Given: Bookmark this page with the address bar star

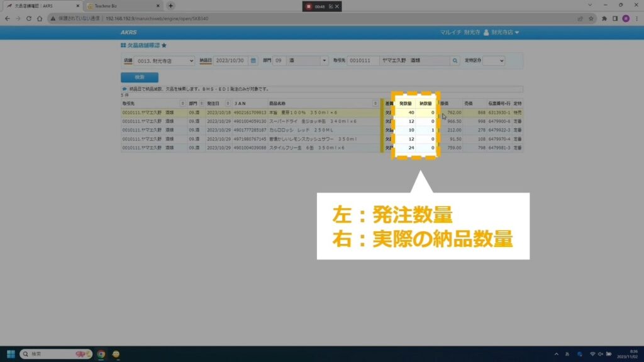Looking at the screenshot, I should (589, 18).
